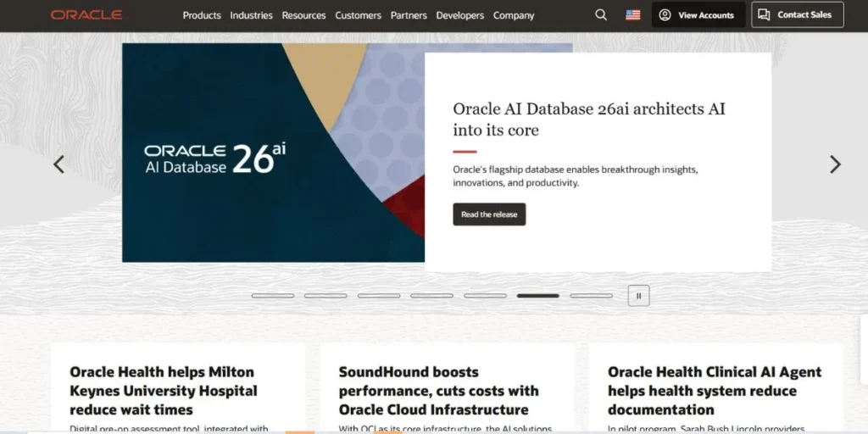Open 'Oracle AI Database 26ai architects AI' headline
Image resolution: width=868 pixels, height=434 pixels.
point(589,119)
